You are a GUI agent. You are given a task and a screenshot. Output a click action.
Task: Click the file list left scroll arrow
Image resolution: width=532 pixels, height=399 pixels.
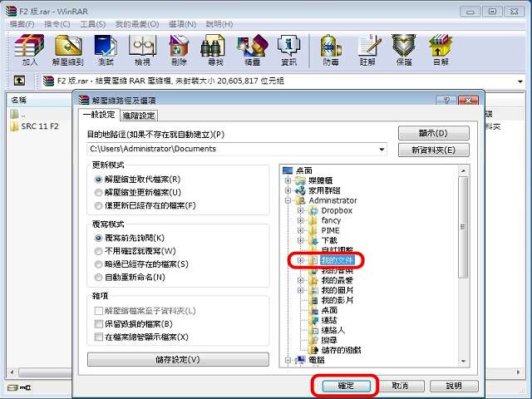12,372
